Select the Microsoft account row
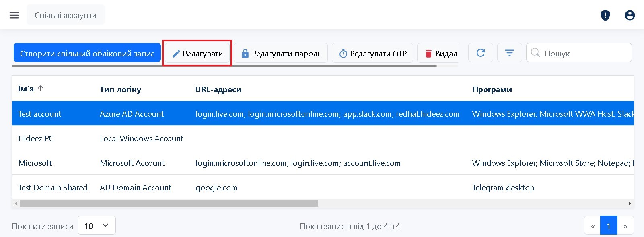The image size is (644, 237). 35,163
